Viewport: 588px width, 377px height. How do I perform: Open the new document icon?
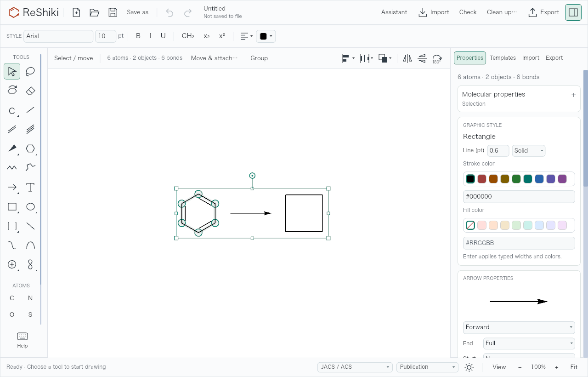tap(76, 12)
